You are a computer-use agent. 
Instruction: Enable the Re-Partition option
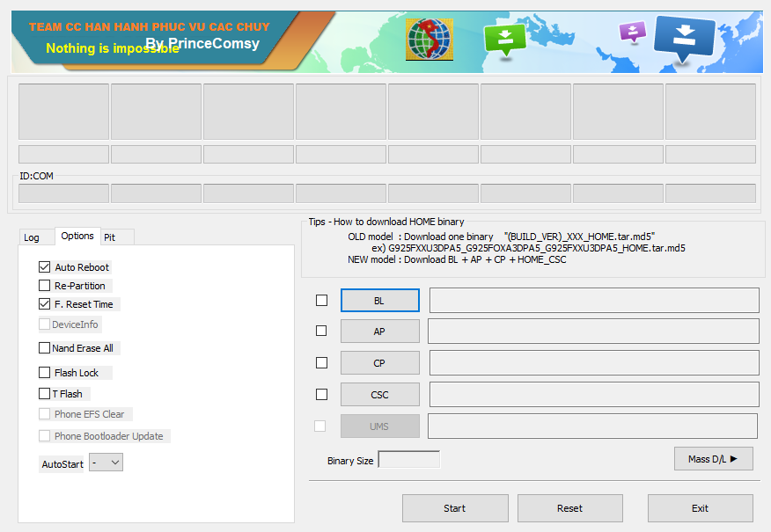pyautogui.click(x=45, y=286)
